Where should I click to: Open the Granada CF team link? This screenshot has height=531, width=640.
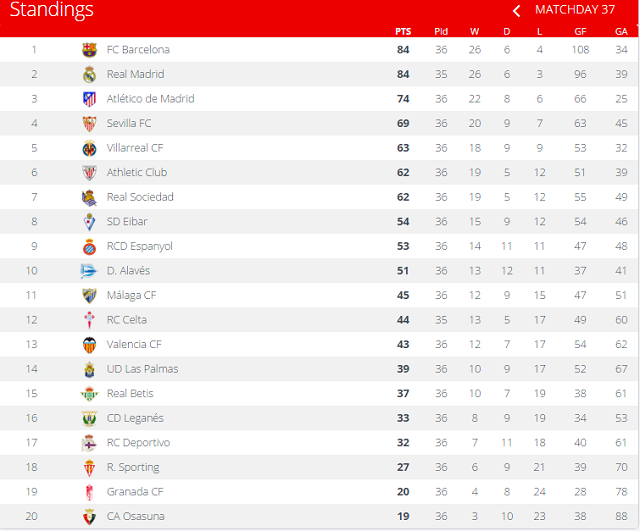point(135,491)
